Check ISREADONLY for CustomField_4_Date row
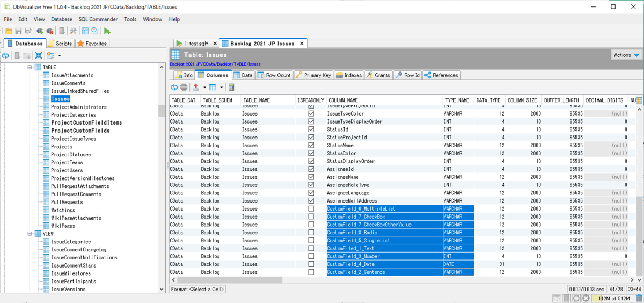644x303 pixels. 311,264
